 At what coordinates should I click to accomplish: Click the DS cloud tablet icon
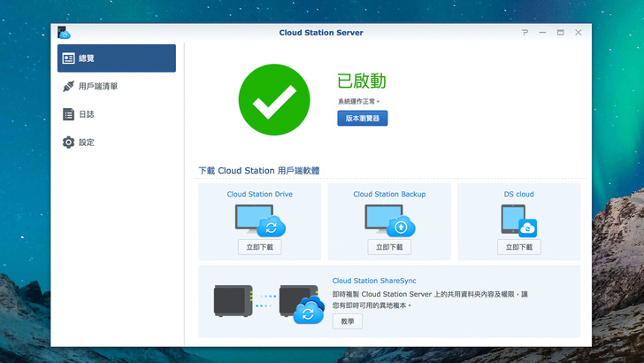[x=518, y=220]
